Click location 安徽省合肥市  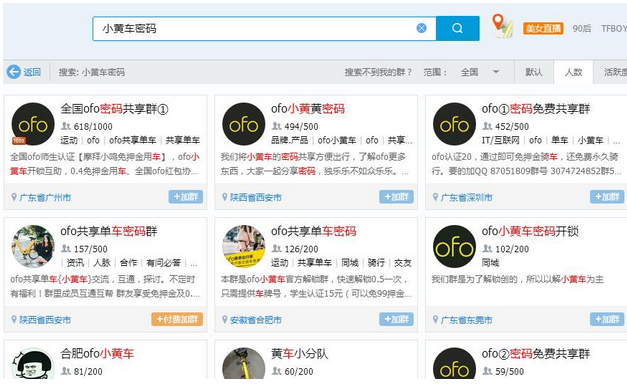(256, 320)
